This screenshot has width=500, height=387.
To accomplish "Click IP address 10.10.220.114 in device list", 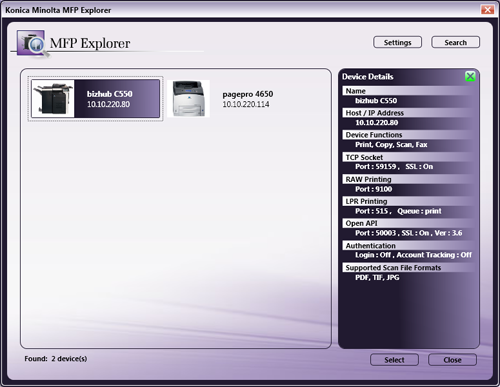I will [246, 104].
